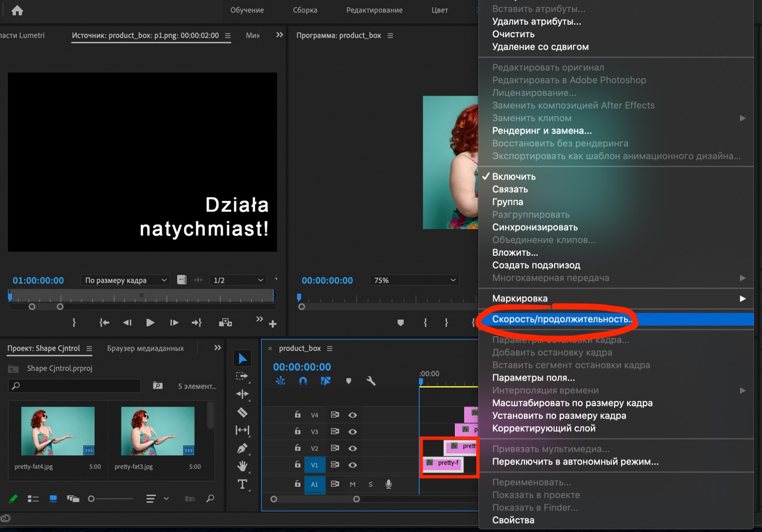This screenshot has height=532, width=762.
Task: Select Вложить... in the context menu
Action: click(x=616, y=253)
